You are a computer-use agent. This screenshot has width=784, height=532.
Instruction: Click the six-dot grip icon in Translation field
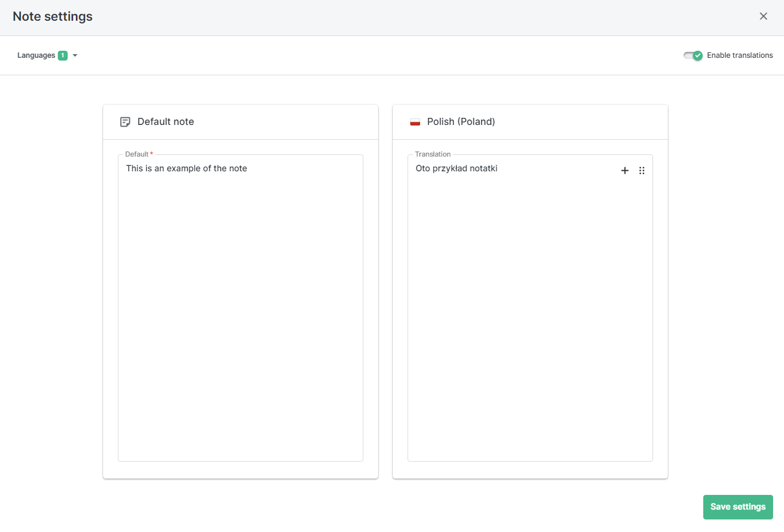(x=642, y=171)
